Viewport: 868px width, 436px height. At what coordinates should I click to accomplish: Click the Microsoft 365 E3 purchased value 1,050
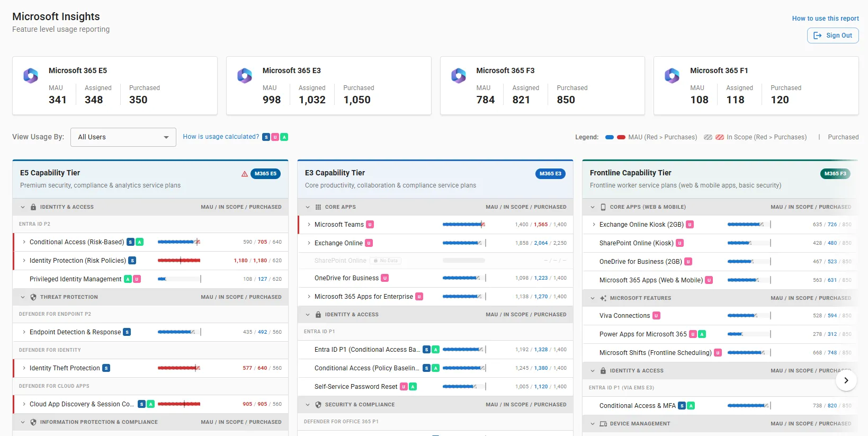(x=357, y=100)
